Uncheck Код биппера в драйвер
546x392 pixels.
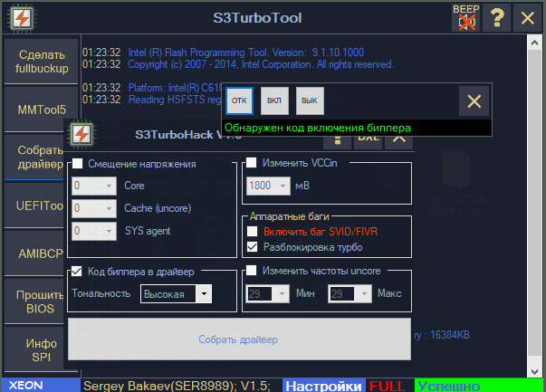(77, 272)
